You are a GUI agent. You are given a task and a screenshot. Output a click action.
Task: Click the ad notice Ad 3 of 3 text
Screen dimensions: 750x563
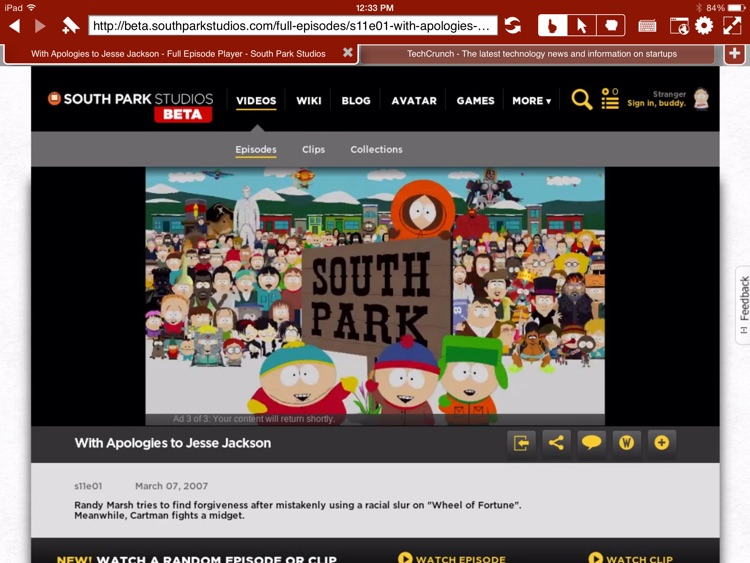(254, 419)
